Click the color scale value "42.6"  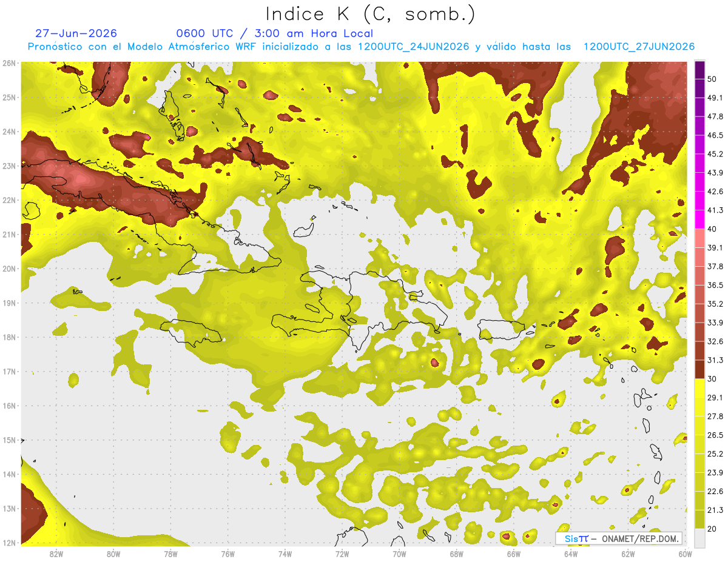(x=715, y=192)
